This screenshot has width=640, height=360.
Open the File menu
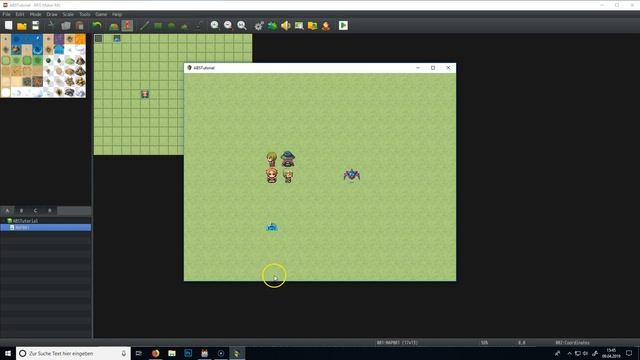coord(7,14)
